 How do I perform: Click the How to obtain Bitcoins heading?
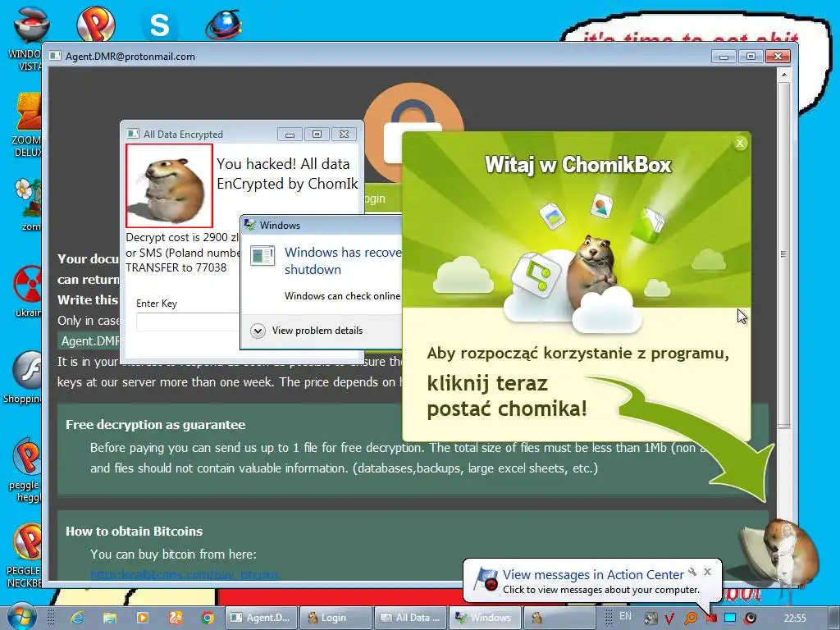click(134, 532)
